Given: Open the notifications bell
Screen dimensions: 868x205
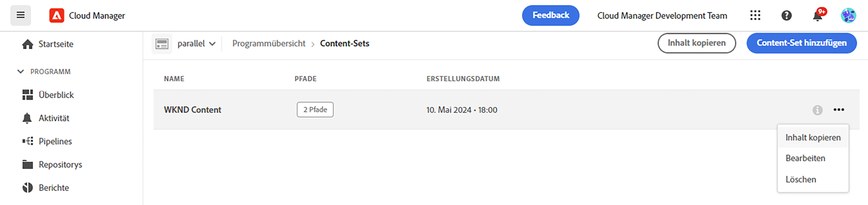Looking at the screenshot, I should pyautogui.click(x=817, y=16).
